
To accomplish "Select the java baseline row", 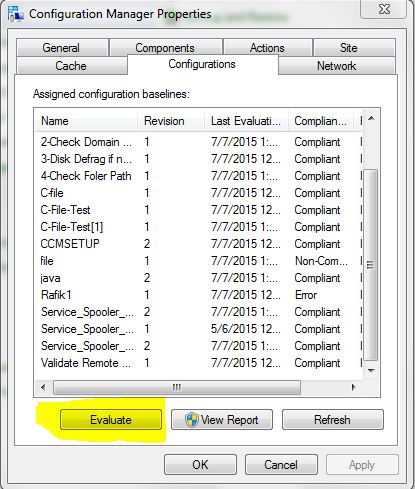I will (x=198, y=278).
